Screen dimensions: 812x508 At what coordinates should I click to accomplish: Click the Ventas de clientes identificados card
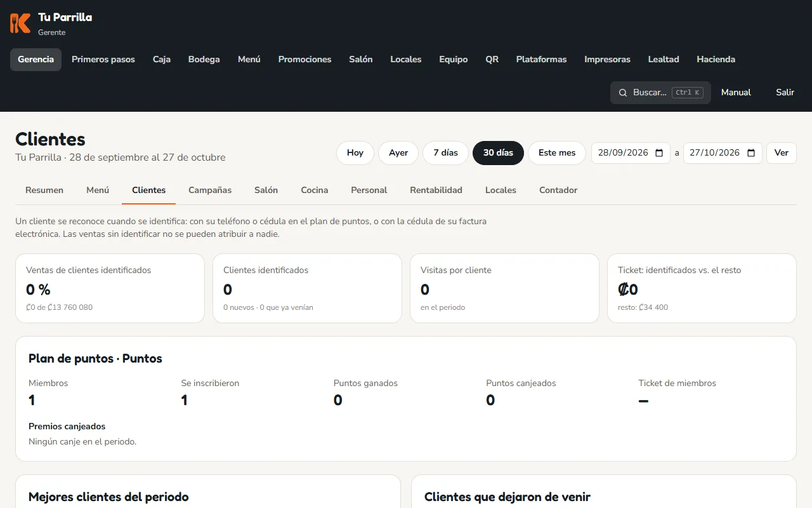[x=110, y=288]
